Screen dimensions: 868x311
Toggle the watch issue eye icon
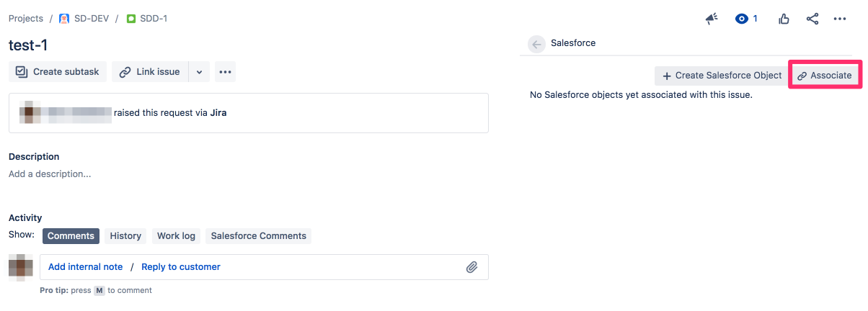pyautogui.click(x=742, y=19)
